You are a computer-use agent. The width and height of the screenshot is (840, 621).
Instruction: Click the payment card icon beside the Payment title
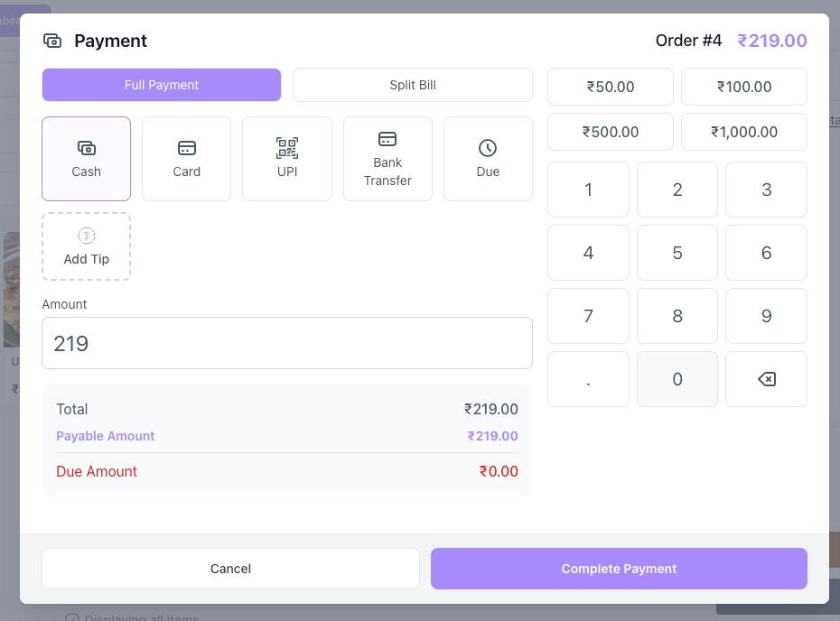click(x=51, y=41)
